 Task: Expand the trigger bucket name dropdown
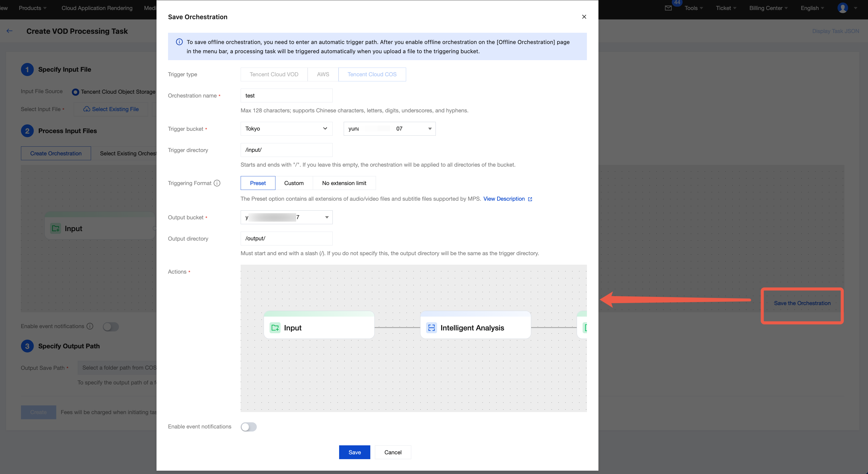point(389,129)
